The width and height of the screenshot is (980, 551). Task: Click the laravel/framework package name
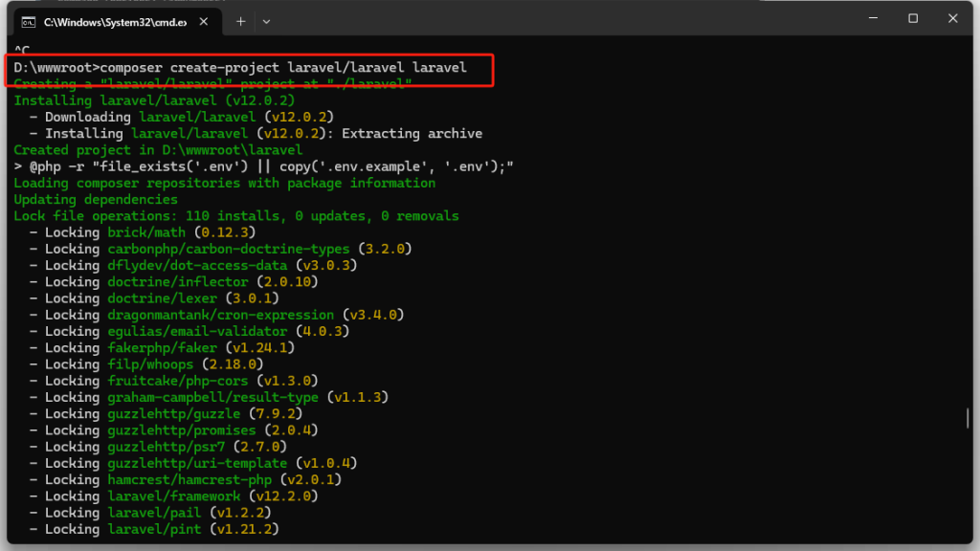(174, 496)
